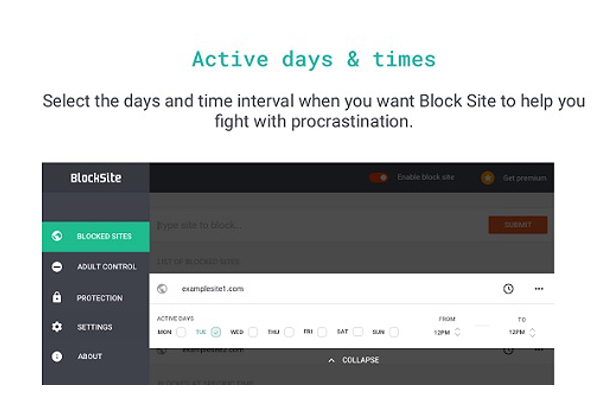
Task: Click the globe icon beside Blocked Sites
Action: [x=57, y=236]
